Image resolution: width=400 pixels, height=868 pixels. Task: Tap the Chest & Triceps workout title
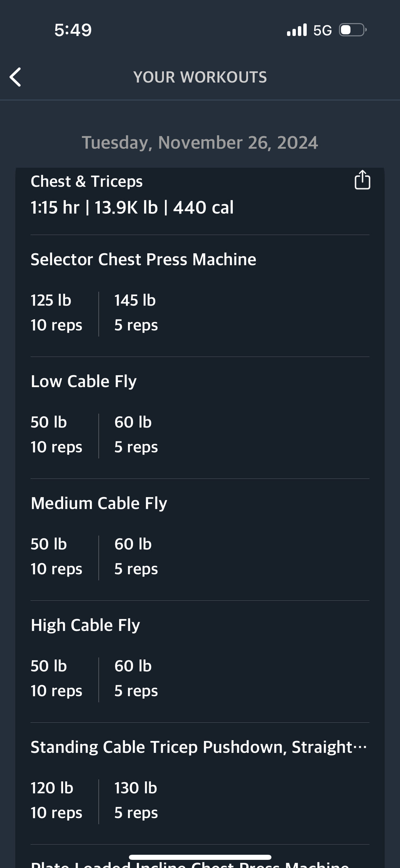87,181
